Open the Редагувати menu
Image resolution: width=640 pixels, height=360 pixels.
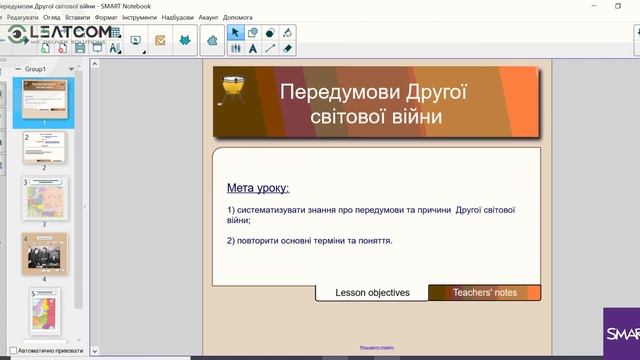pos(22,18)
